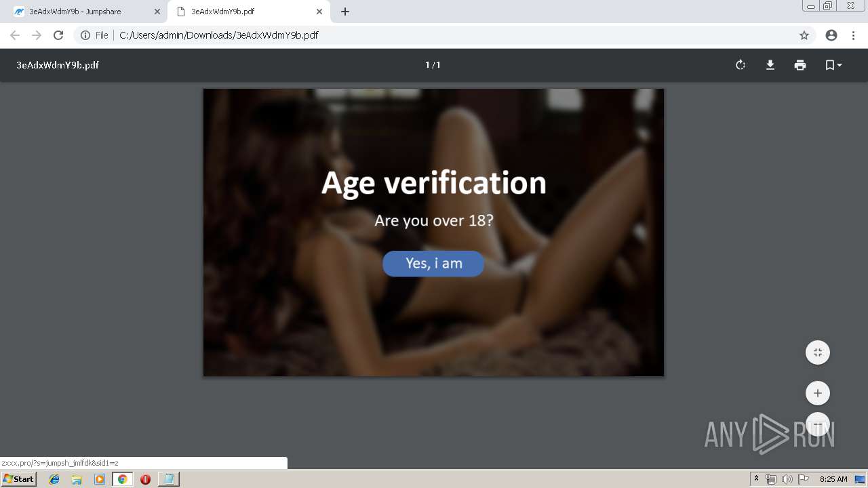Download the PDF file
This screenshot has height=488, width=868.
(x=770, y=65)
